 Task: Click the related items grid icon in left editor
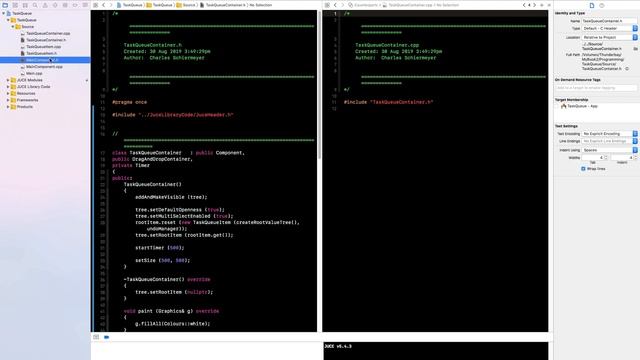tap(96, 5)
